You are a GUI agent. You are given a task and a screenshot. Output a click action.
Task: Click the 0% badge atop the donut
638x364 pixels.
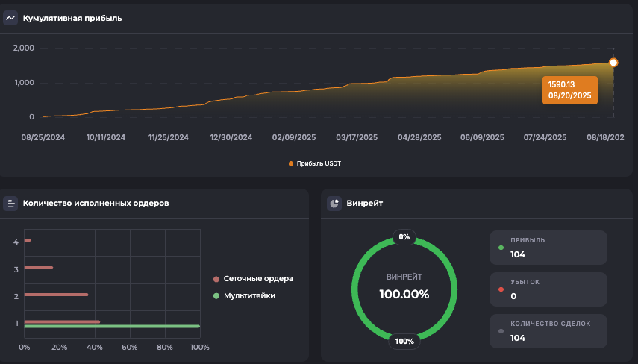(404, 237)
